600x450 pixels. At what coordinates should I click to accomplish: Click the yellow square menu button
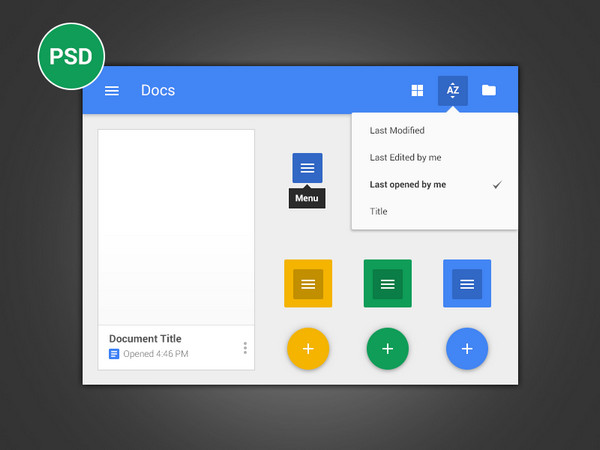[308, 284]
